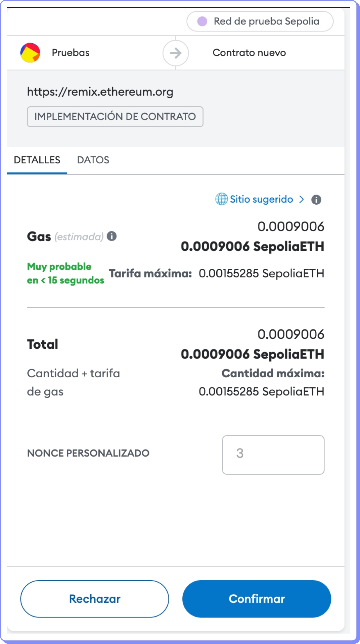
Task: Click the Pruebas account name
Action: [71, 53]
